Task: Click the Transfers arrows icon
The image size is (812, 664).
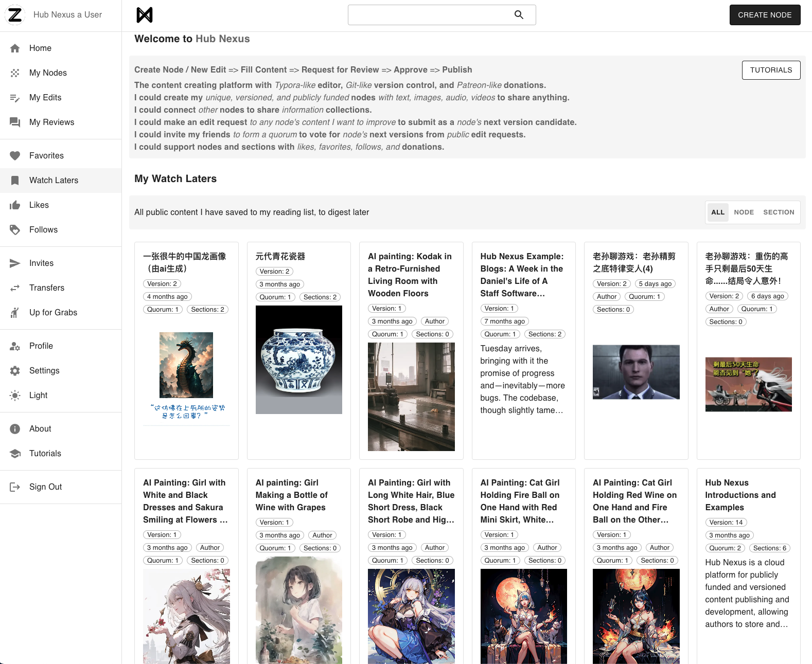Action: coord(15,288)
